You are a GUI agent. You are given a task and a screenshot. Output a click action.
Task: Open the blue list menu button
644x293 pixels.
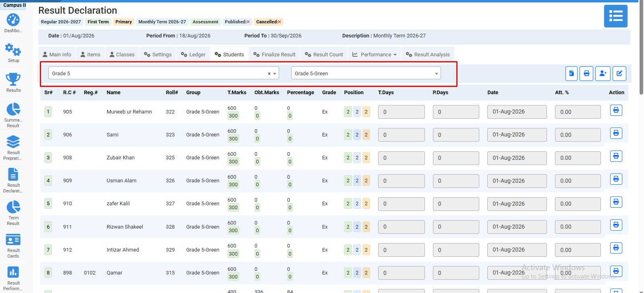615,16
